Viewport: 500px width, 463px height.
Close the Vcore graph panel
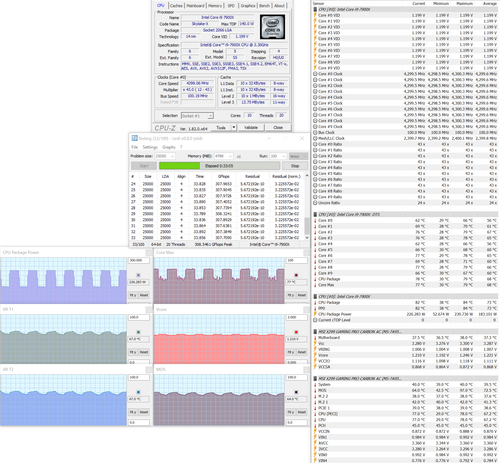pyautogui.click(x=306, y=310)
